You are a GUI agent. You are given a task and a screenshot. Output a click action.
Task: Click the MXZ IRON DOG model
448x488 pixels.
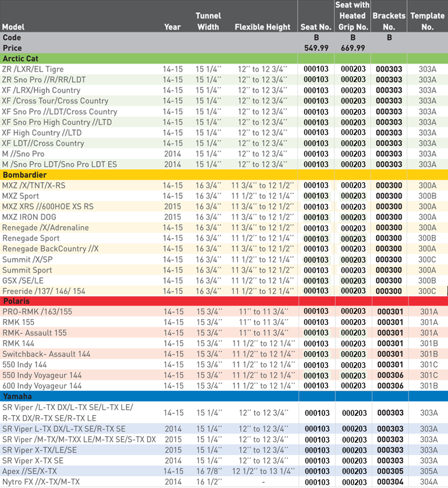tap(29, 217)
